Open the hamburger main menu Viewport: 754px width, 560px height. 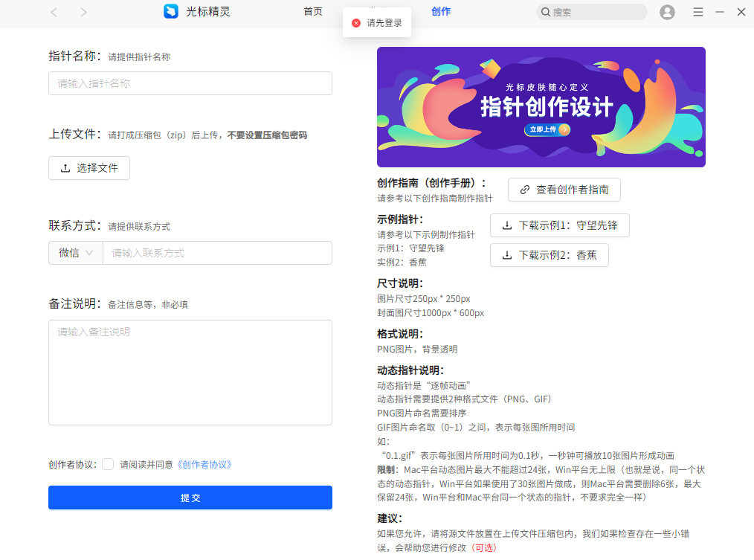pos(698,12)
